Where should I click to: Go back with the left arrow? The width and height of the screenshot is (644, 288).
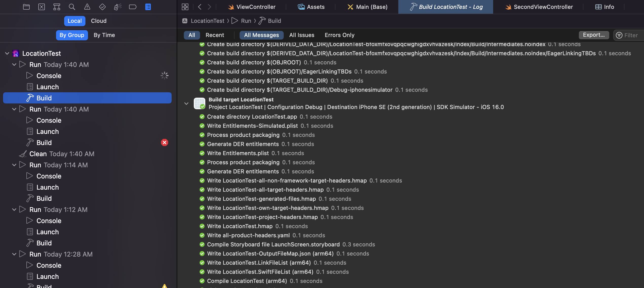(x=200, y=7)
